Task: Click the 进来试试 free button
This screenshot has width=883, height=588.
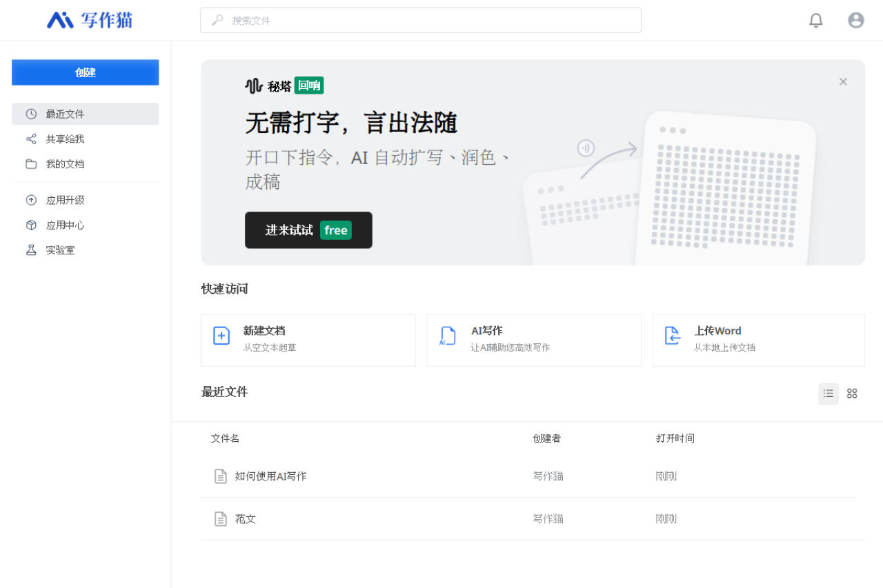Action: [x=308, y=230]
